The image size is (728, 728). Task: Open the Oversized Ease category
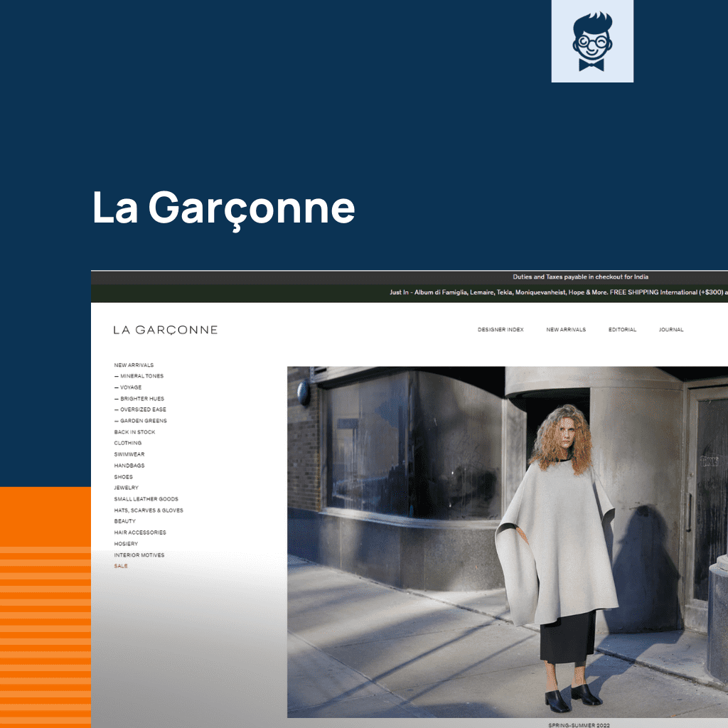click(140, 409)
